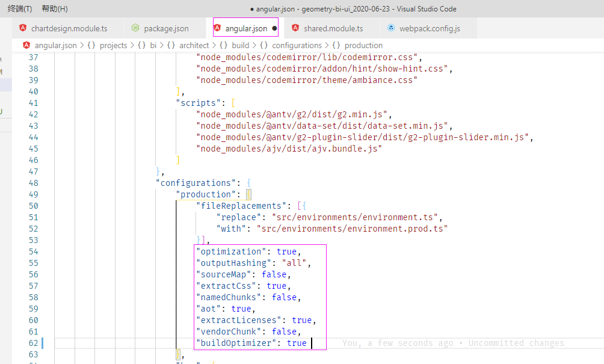Click braces icon before configurations breadcrumb
The height and width of the screenshot is (364, 604).
point(263,45)
